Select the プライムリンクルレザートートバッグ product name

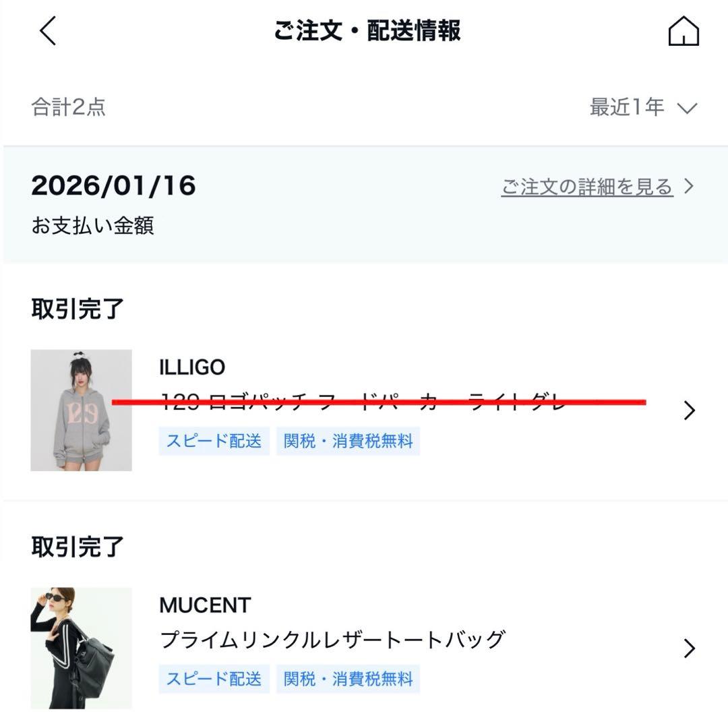click(x=333, y=639)
